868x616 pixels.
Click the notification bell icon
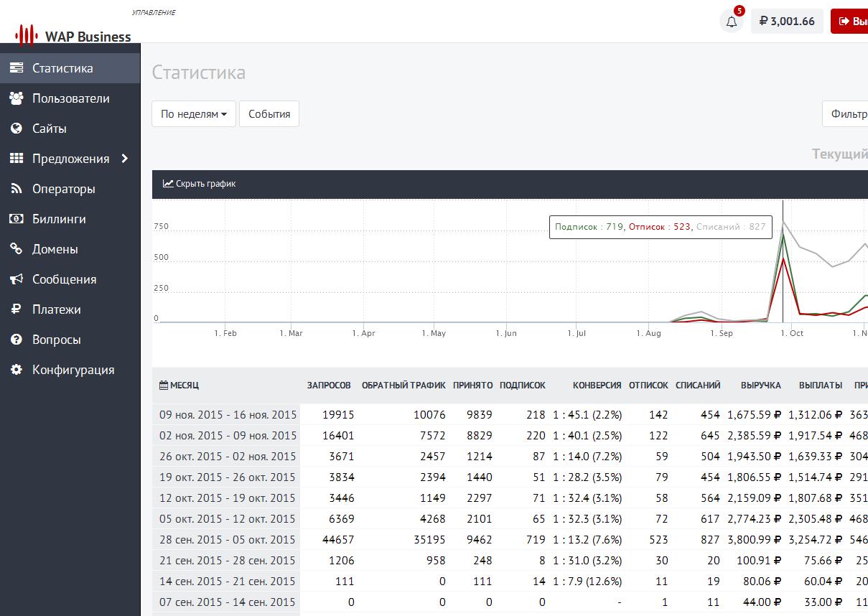[732, 22]
